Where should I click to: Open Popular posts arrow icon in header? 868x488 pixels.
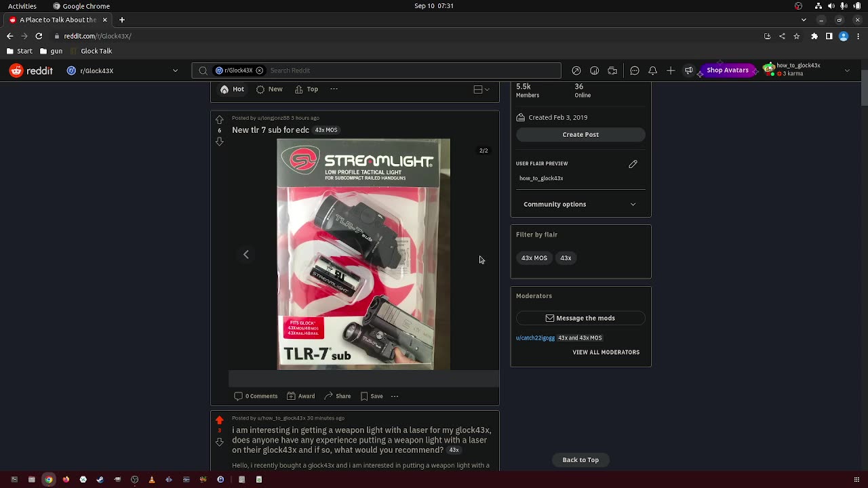(576, 70)
